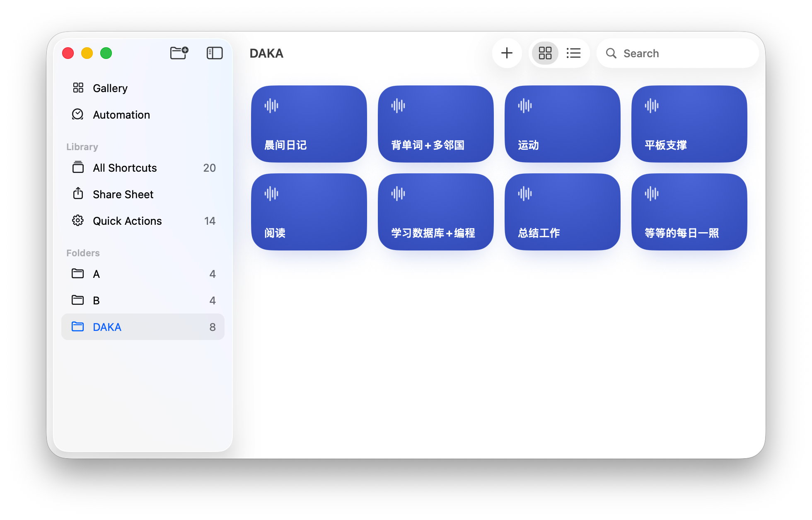Run the 平板支撑 shortcut
The height and width of the screenshot is (520, 812).
pyautogui.click(x=689, y=124)
